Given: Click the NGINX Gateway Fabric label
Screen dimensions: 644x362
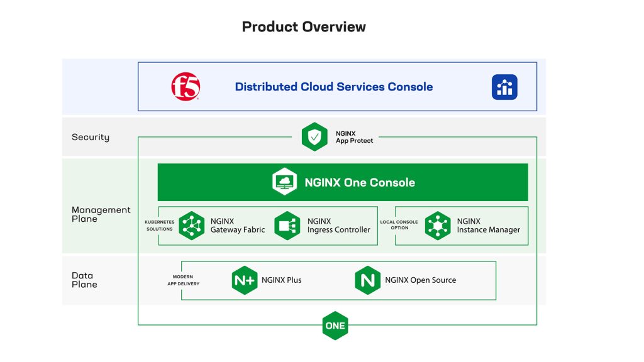Looking at the screenshot, I should click(x=238, y=226).
